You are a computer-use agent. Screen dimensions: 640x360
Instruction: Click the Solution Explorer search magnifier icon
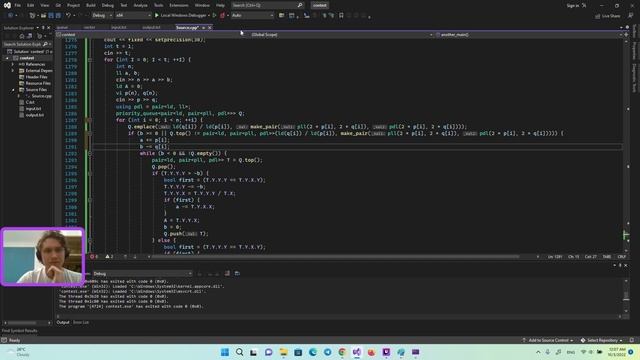click(45, 44)
